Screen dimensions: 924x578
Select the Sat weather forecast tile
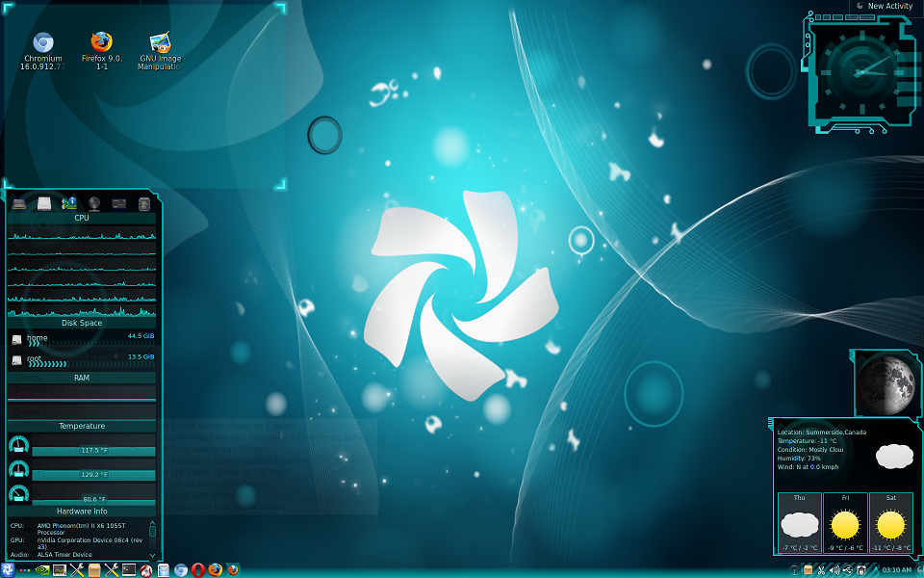[891, 524]
